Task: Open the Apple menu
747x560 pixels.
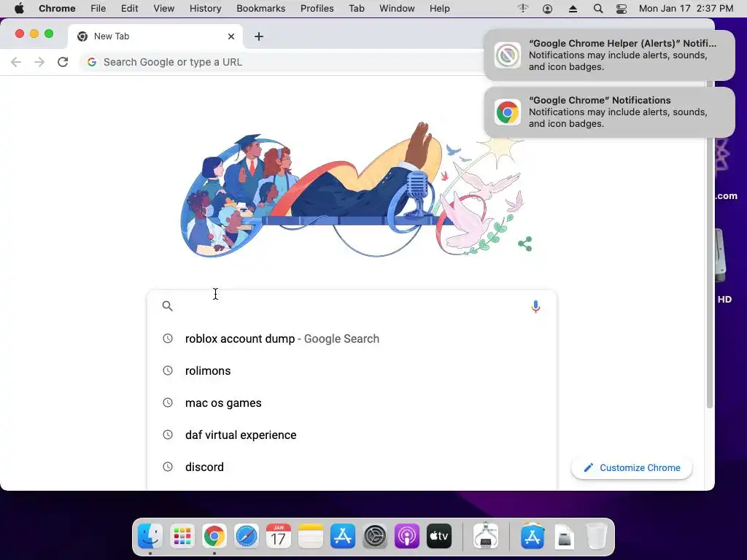Action: (x=19, y=8)
